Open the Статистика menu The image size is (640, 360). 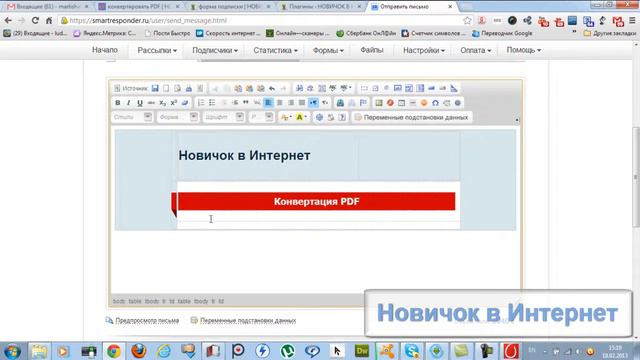(x=275, y=50)
